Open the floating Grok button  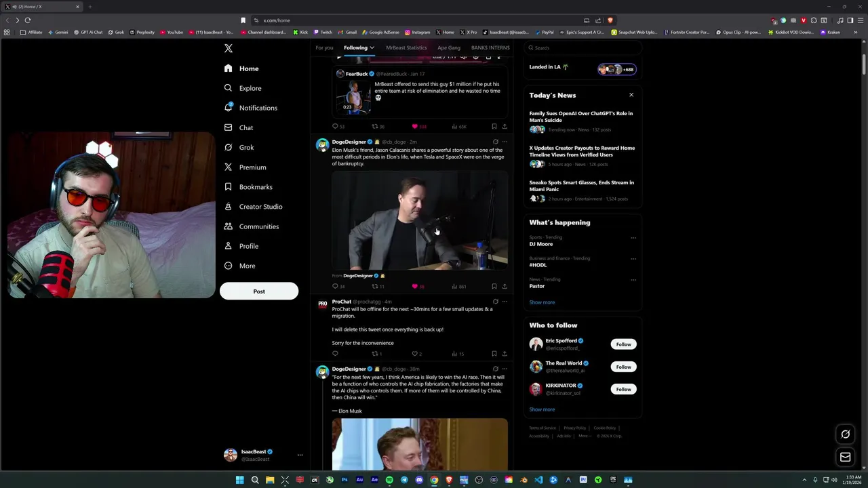tap(846, 434)
